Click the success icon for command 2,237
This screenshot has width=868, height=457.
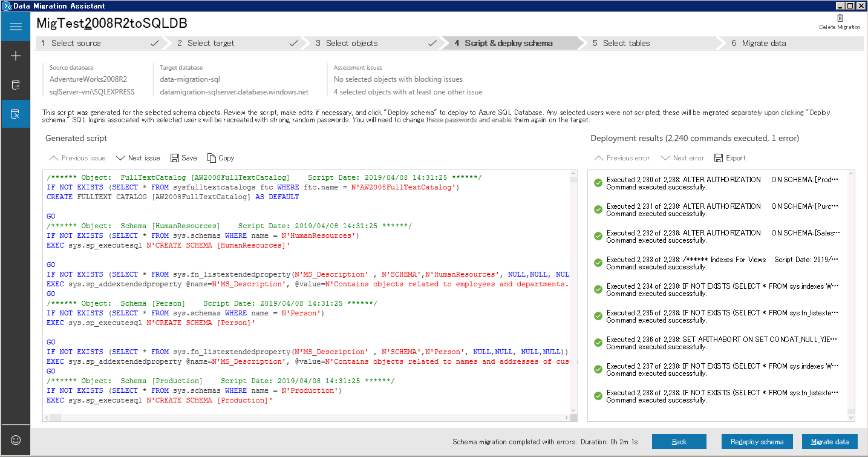coord(598,369)
